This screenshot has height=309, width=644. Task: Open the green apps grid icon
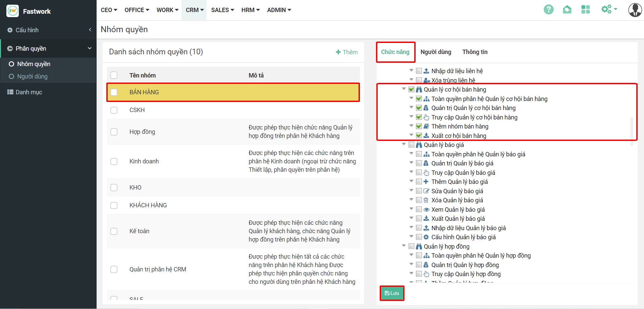tap(585, 10)
